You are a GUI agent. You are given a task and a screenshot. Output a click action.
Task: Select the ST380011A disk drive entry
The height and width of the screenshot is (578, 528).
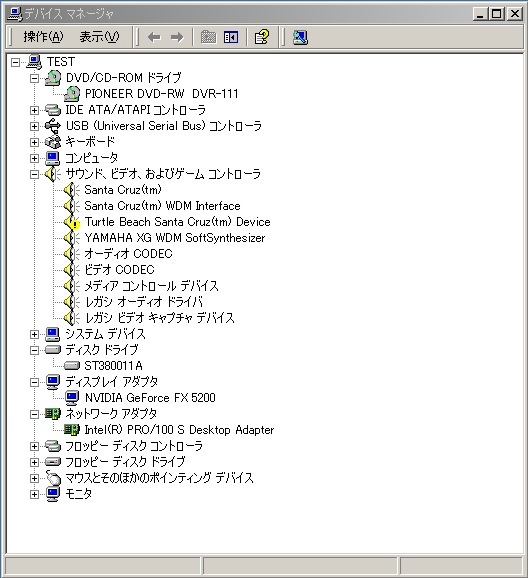pos(113,366)
